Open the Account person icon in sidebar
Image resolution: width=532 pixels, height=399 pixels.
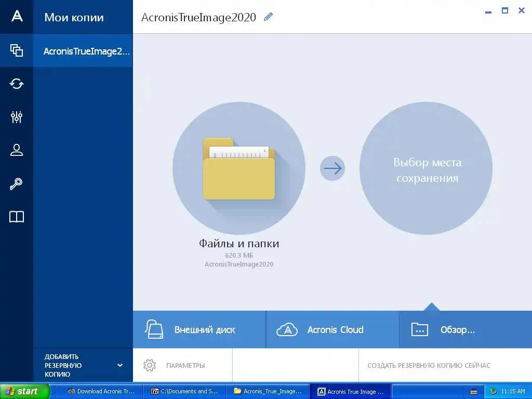click(17, 150)
